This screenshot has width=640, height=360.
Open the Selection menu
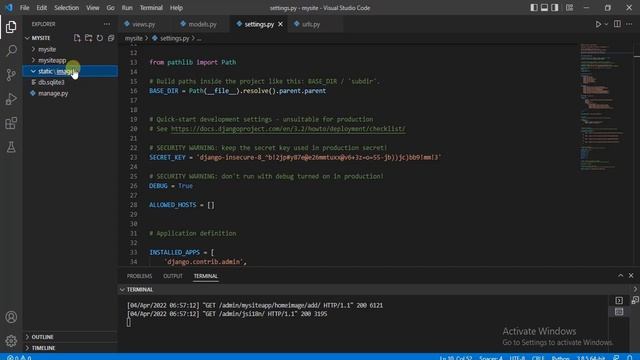pos(67,8)
